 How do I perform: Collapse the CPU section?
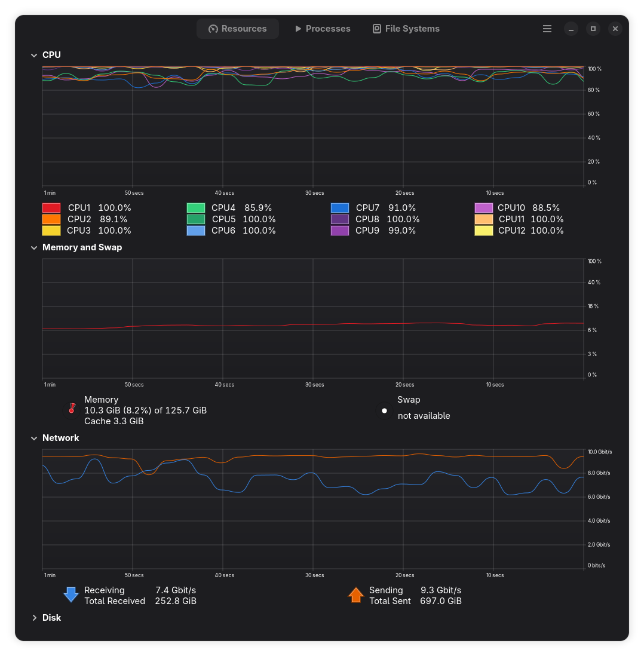(34, 55)
